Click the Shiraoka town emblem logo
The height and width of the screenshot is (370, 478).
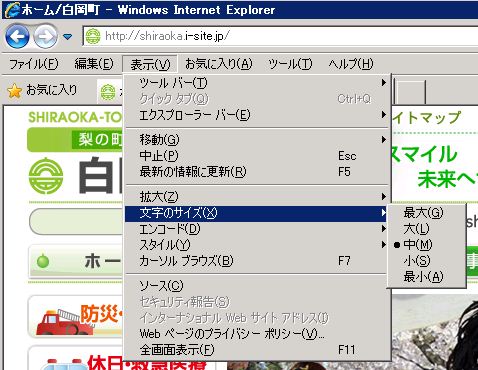[x=46, y=176]
